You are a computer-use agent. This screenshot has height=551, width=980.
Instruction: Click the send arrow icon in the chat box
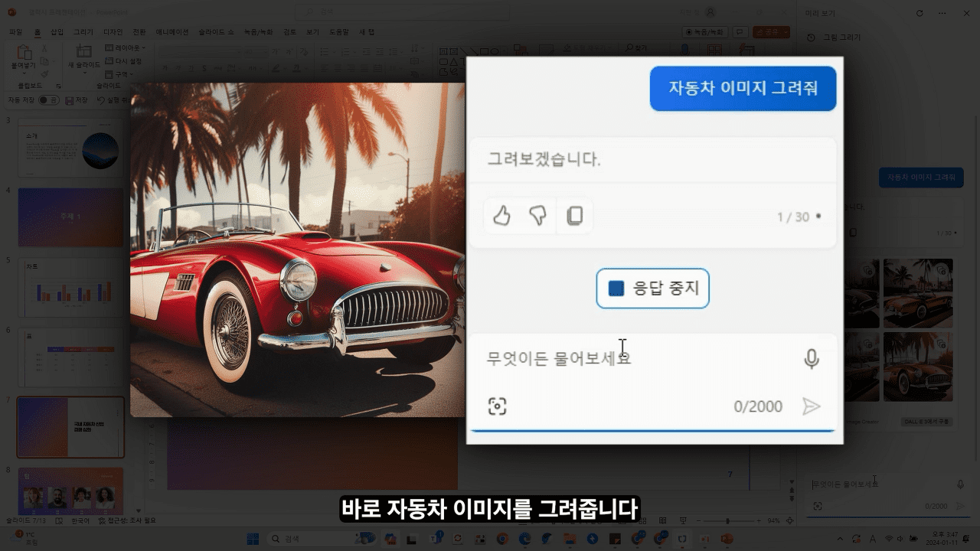point(812,406)
